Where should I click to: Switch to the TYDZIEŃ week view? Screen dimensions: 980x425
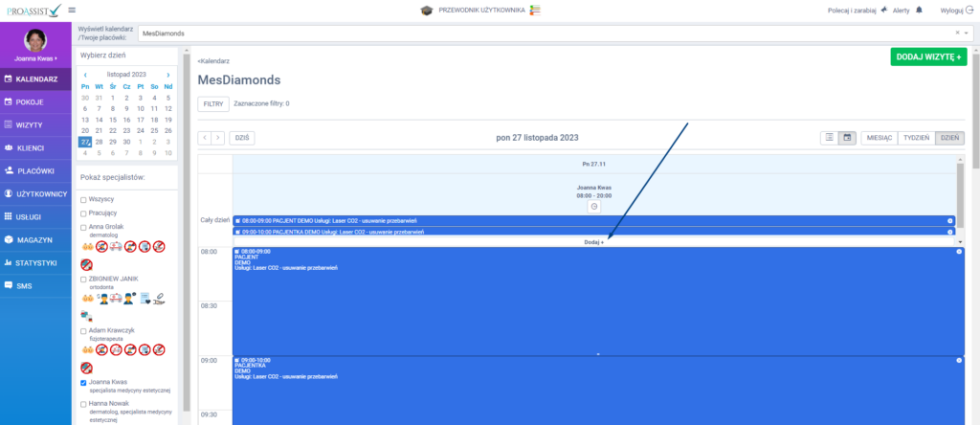916,138
